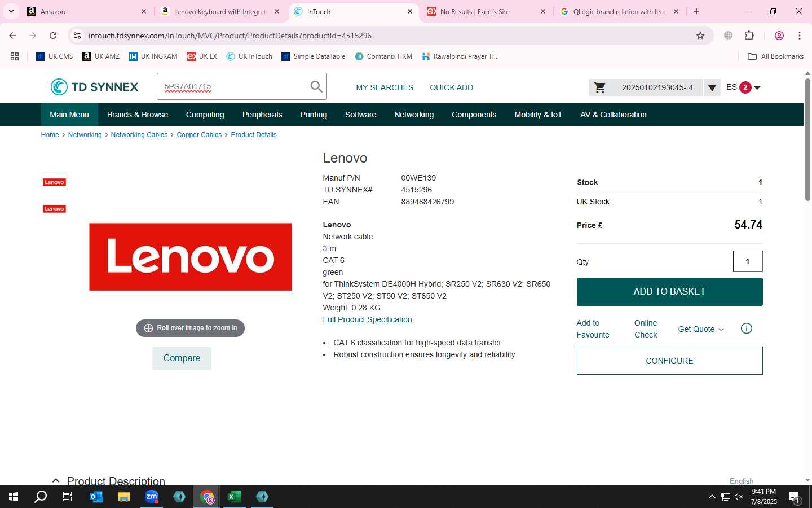Open the Printing menu
The image size is (812, 508).
(314, 115)
